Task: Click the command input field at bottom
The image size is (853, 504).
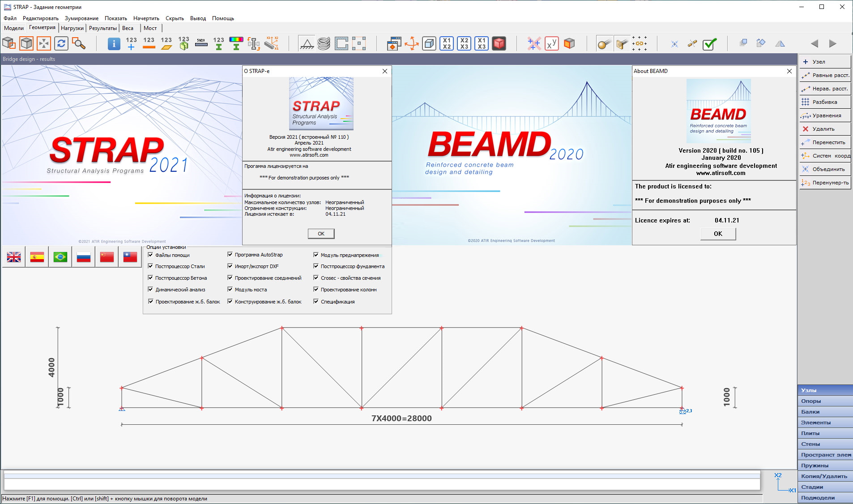Action: [382, 484]
